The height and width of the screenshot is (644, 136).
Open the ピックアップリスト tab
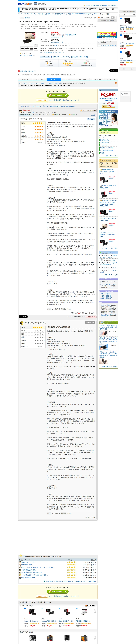coord(96,79)
